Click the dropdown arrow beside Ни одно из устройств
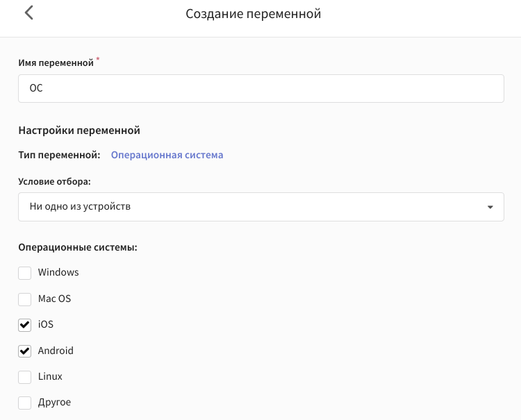 tap(490, 207)
